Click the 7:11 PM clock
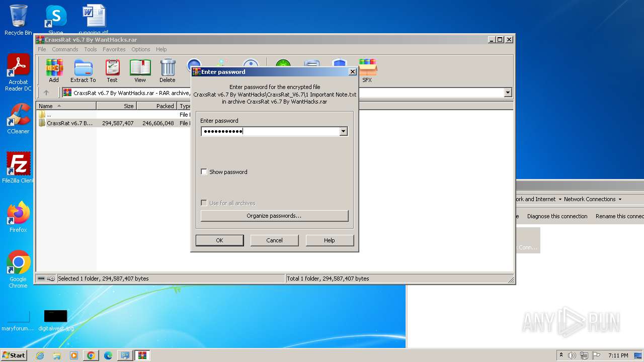 (x=618, y=355)
